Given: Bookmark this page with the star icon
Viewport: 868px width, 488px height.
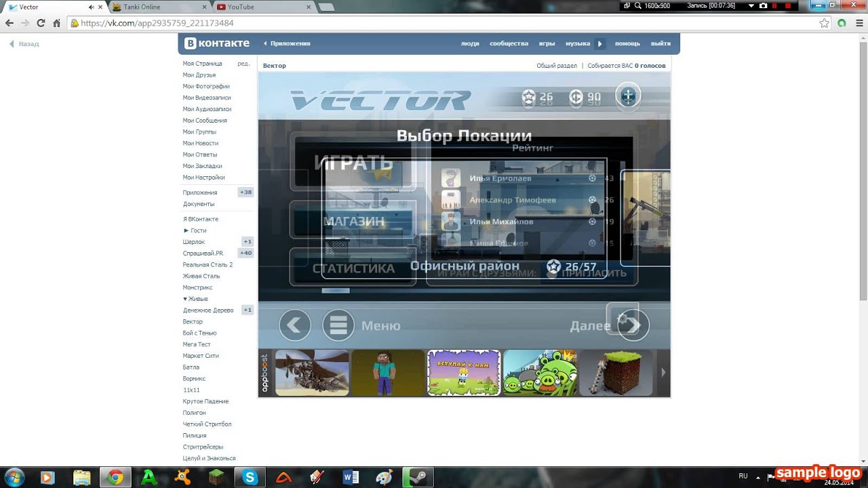Looking at the screenshot, I should point(824,23).
